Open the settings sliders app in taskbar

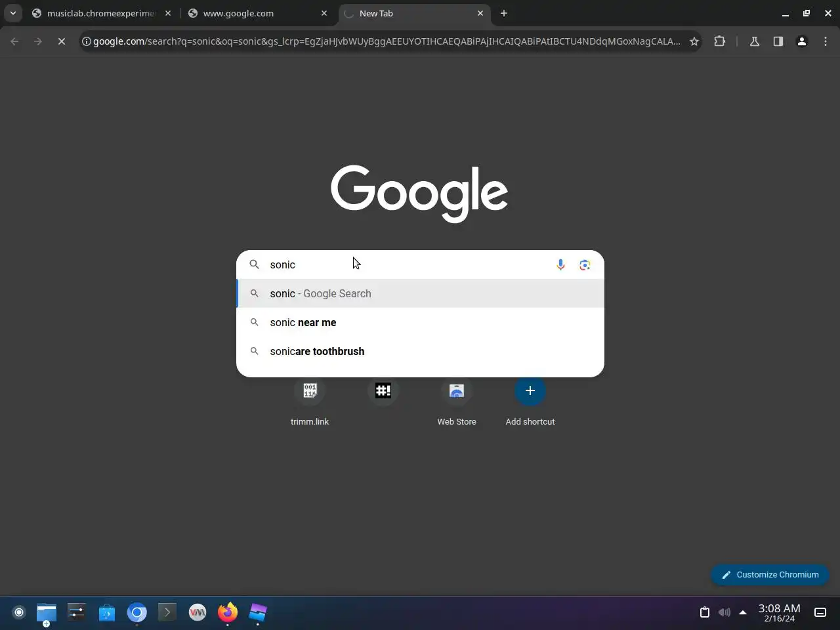(x=77, y=612)
